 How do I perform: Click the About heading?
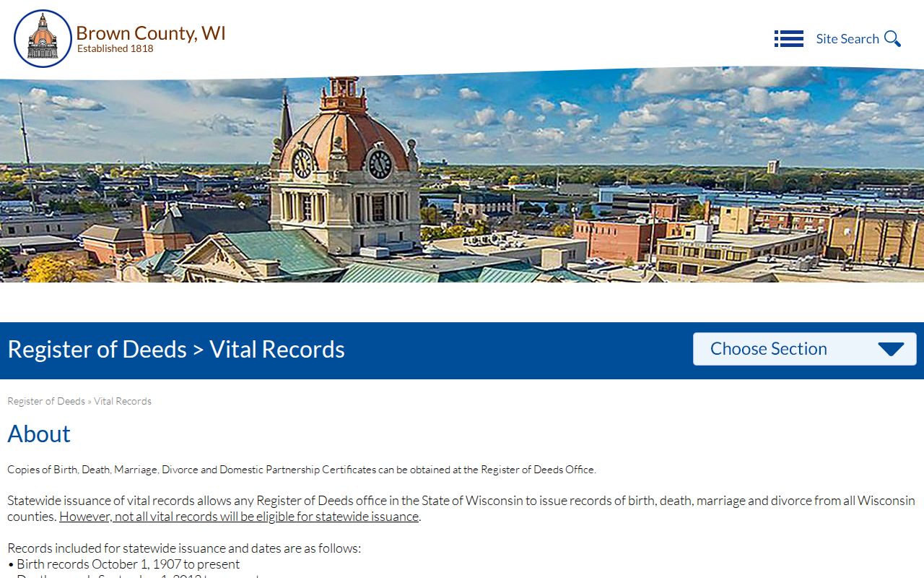(39, 433)
